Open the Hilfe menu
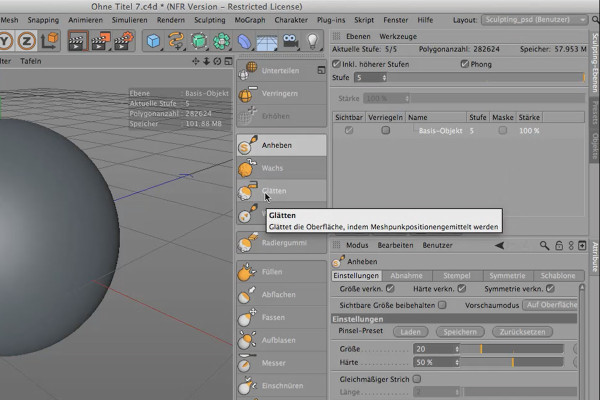Viewport: 600px width, 400px height. [x=425, y=20]
